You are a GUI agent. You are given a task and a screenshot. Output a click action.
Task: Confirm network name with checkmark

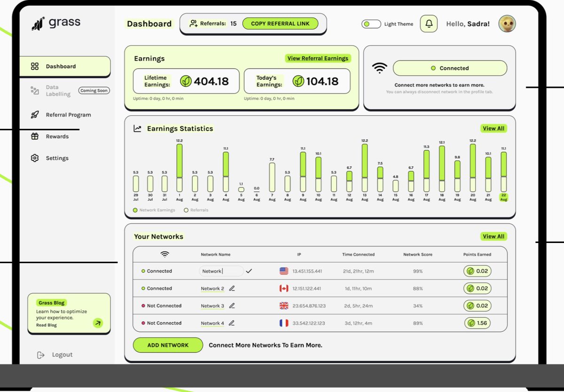[x=249, y=271]
